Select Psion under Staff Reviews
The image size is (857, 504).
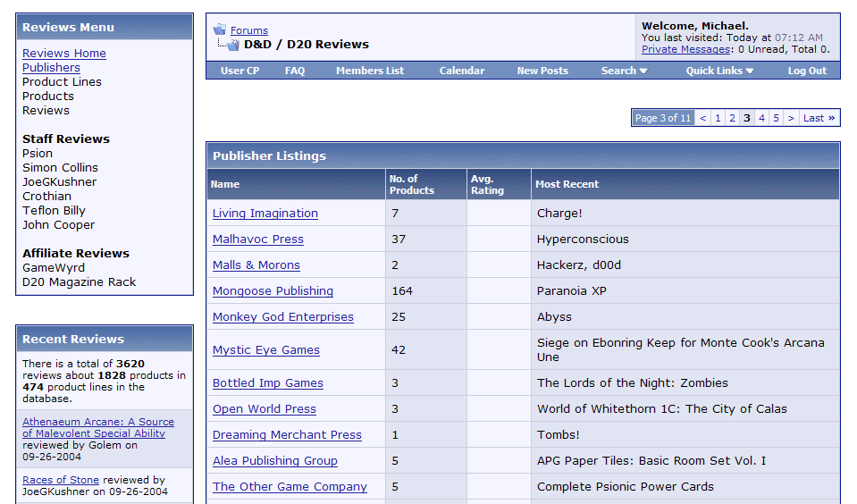pos(38,154)
